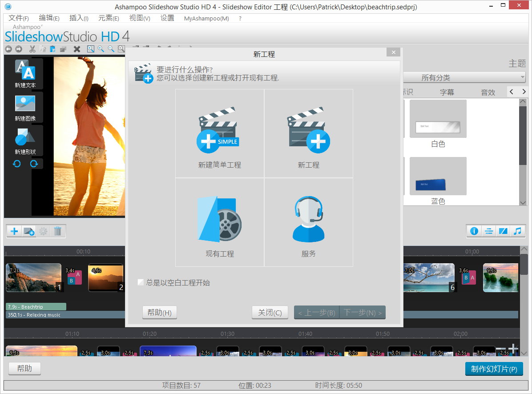Viewport: 532px width, 394px height.
Task: Open the 新建简单工程 option
Action: pyautogui.click(x=219, y=133)
